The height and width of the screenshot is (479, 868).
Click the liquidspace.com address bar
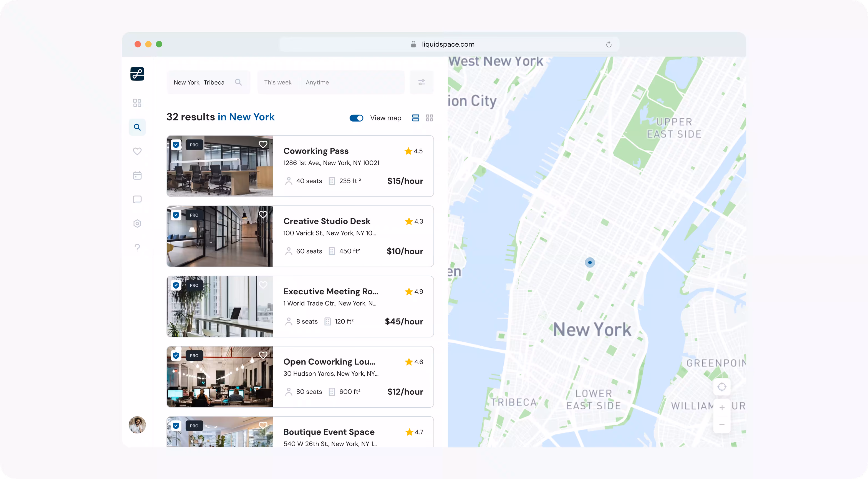pos(449,44)
